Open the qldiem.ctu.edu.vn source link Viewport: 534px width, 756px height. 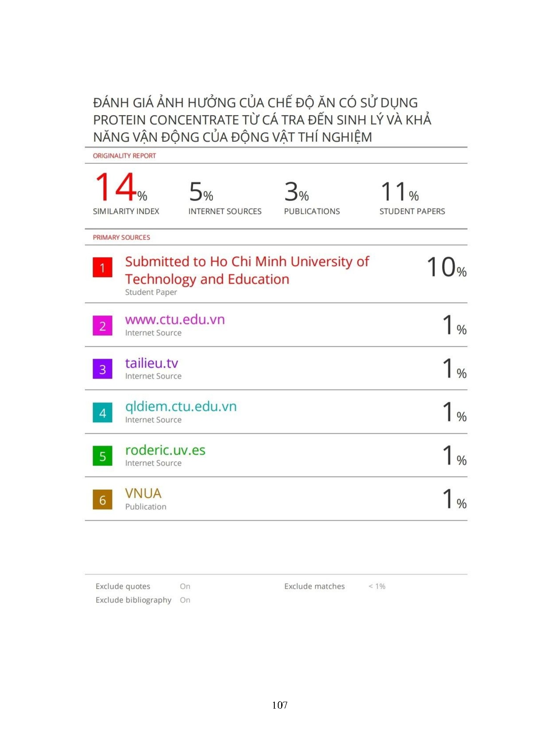(x=181, y=406)
